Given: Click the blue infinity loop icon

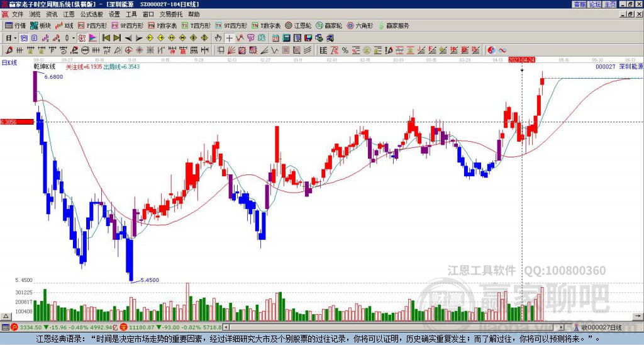Looking at the screenshot, I should point(502,50).
